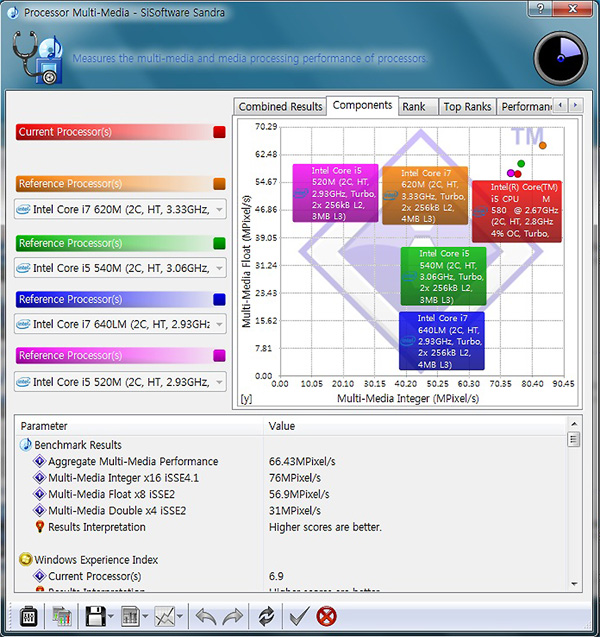
Task: Click the orange data point on chart
Action: click(x=543, y=145)
